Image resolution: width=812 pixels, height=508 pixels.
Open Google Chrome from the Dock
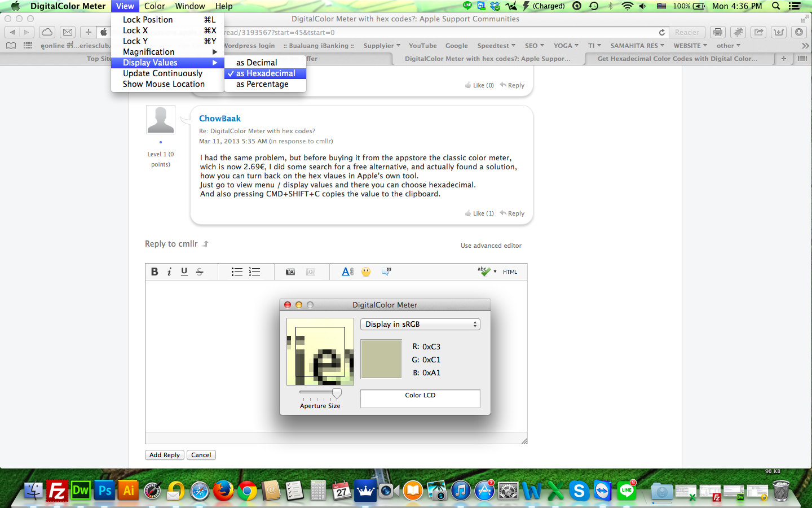[247, 491]
